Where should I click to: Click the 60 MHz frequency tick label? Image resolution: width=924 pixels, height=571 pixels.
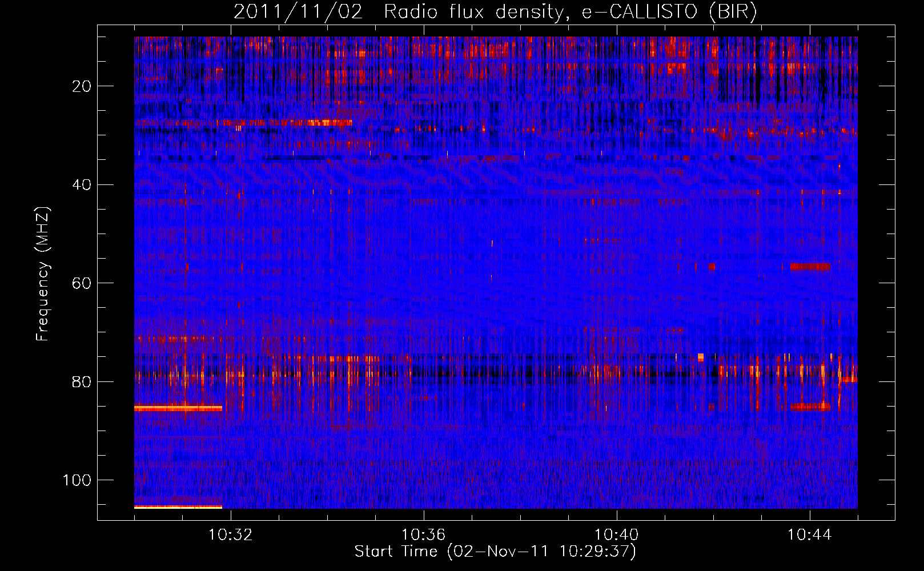[82, 283]
